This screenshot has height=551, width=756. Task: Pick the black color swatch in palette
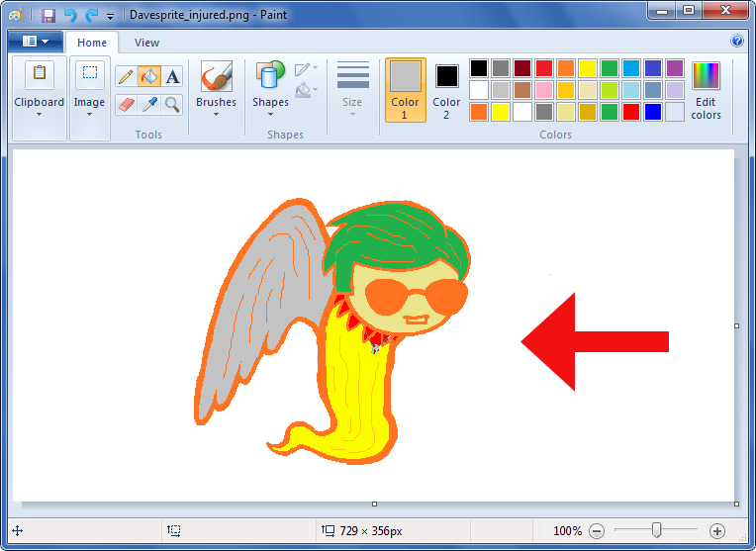point(479,68)
